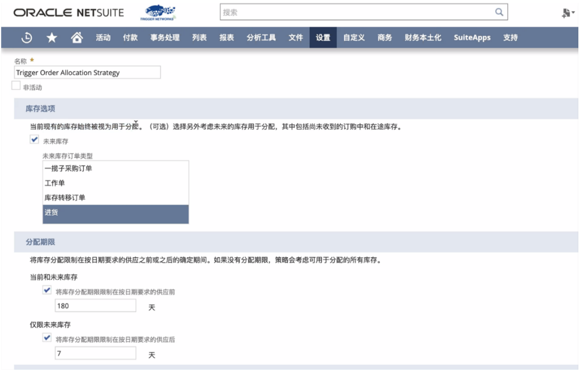
Task: Click the Oracle NetSuite logo
Action: tap(68, 13)
